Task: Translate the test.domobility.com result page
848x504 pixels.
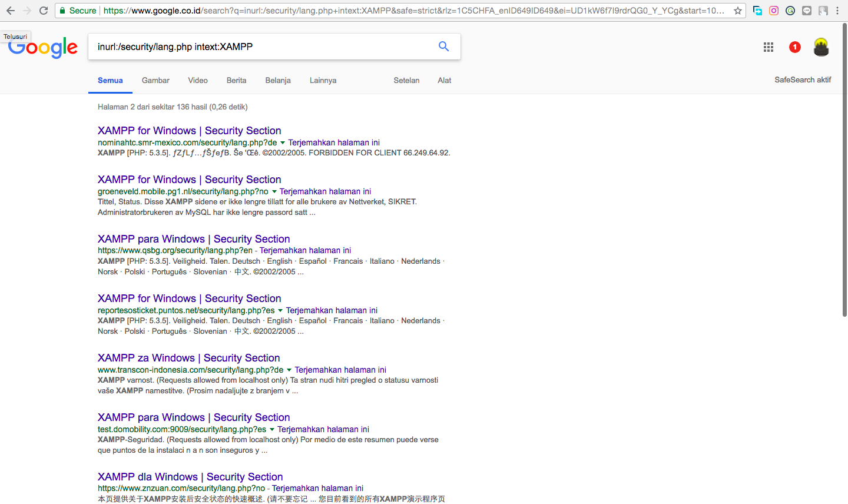Action: tap(323, 429)
